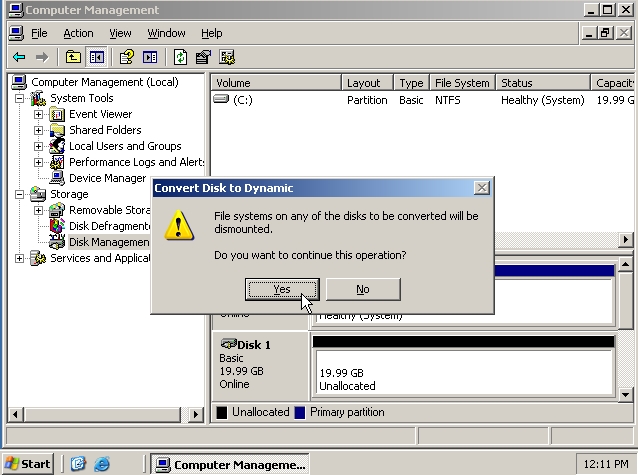Click the Show Desktop quick launch icon
This screenshot has height=475, width=638.
(x=78, y=464)
